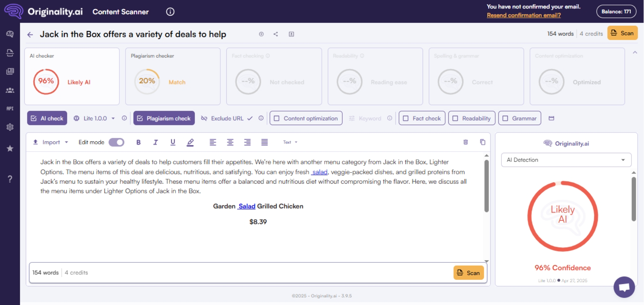
Task: Click the scan title text
Action: click(x=133, y=34)
